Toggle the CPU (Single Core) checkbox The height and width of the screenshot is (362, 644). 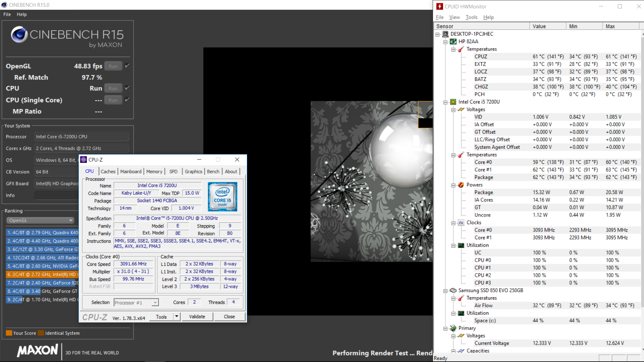[127, 100]
